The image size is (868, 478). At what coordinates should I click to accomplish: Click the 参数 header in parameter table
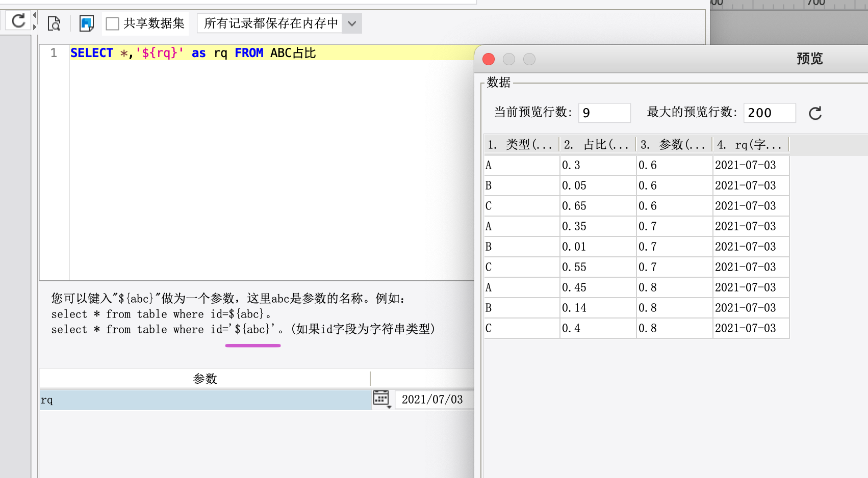coord(205,379)
